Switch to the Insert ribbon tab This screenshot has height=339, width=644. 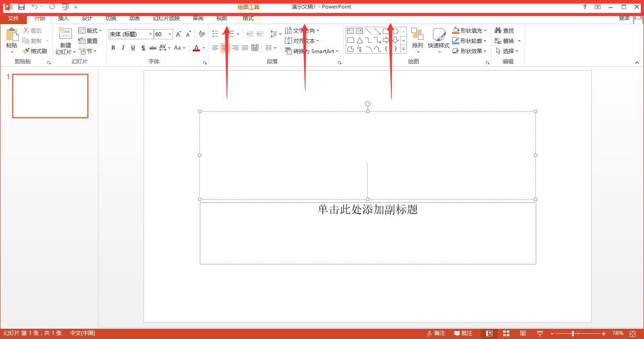click(x=64, y=18)
